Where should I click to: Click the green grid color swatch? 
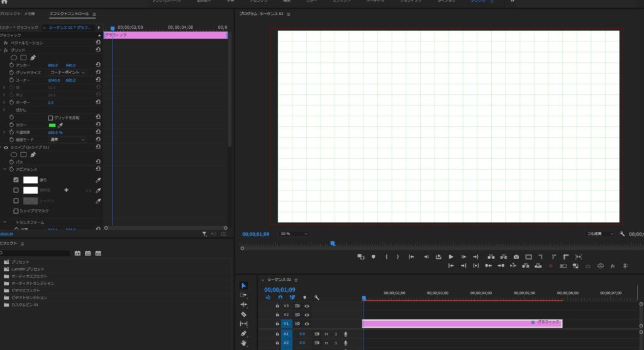tap(52, 125)
